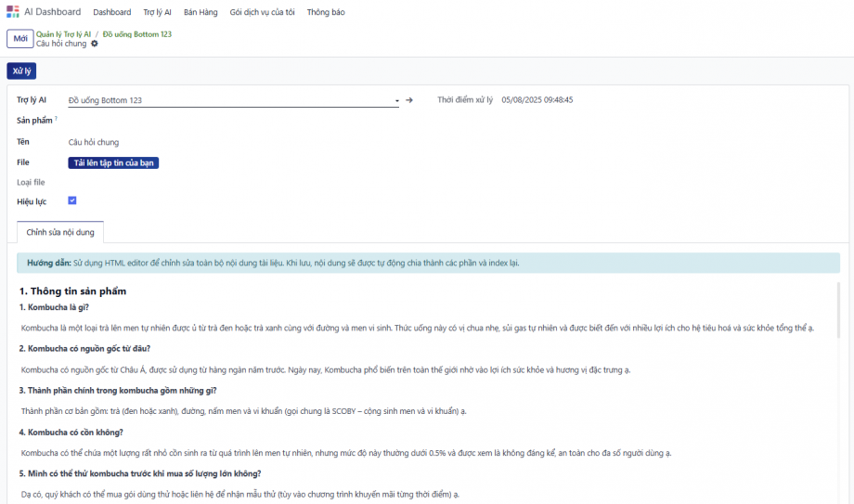Click the Mới button
Image resolution: width=854 pixels, height=504 pixels.
[19, 38]
